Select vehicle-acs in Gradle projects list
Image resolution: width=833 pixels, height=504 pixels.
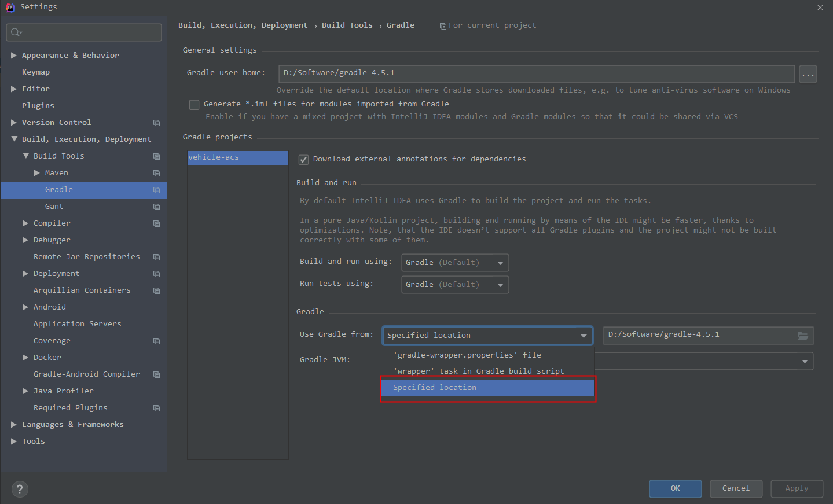click(238, 158)
